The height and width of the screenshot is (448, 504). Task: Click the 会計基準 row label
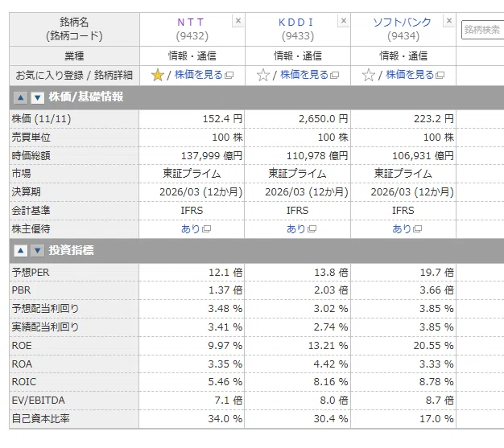[31, 211]
